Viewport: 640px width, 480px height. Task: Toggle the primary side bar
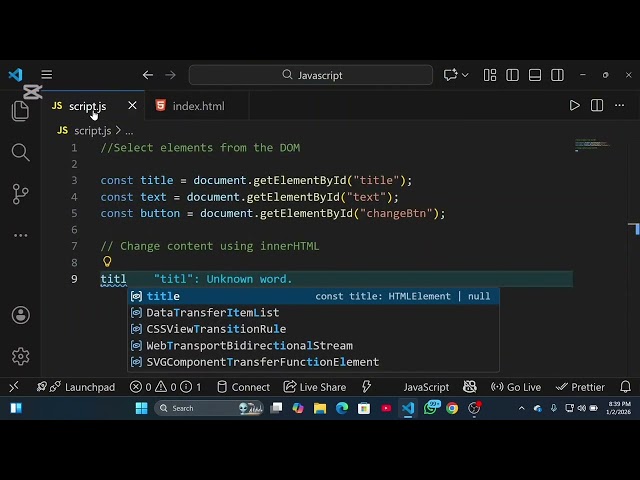512,75
